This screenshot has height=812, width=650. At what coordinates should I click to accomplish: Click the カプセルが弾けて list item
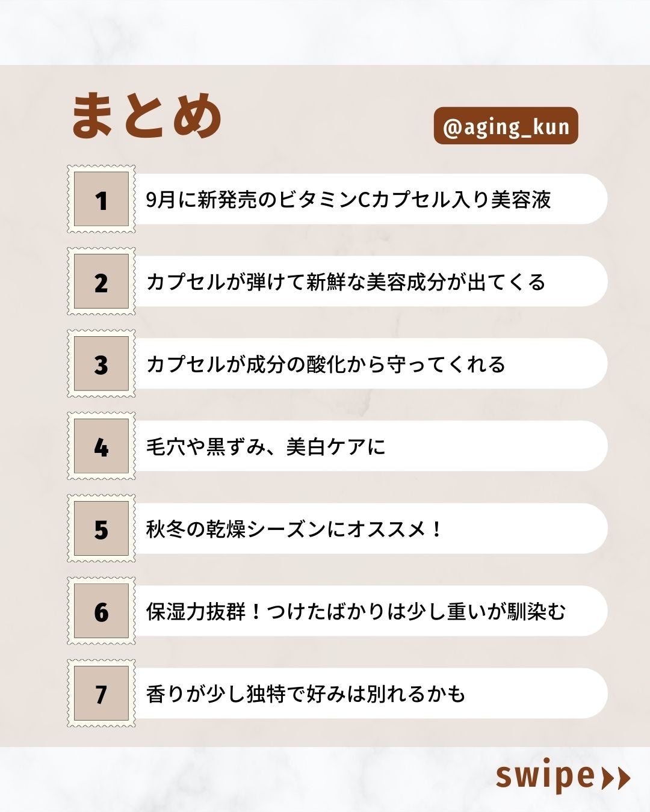[x=347, y=282]
